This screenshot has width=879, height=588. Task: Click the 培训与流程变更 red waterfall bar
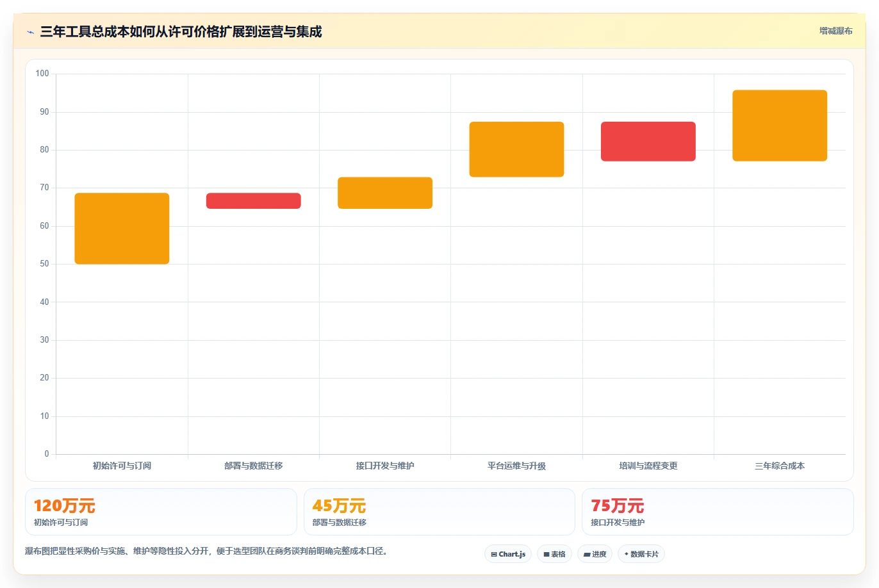648,142
